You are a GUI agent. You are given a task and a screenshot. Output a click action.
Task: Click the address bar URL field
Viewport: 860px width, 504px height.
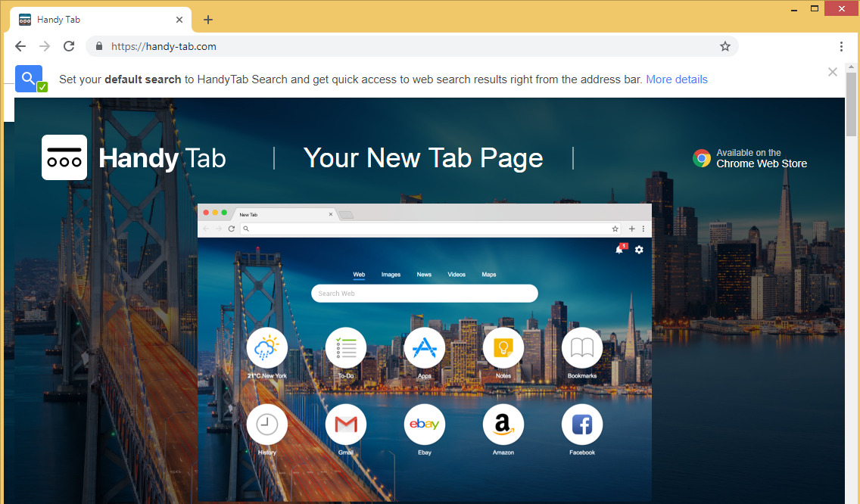(x=411, y=47)
